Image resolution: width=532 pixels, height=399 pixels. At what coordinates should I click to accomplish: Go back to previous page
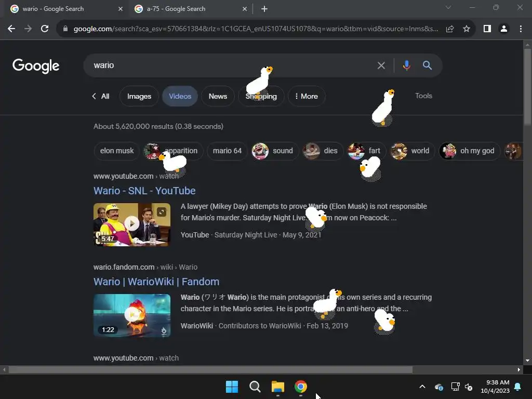click(11, 29)
